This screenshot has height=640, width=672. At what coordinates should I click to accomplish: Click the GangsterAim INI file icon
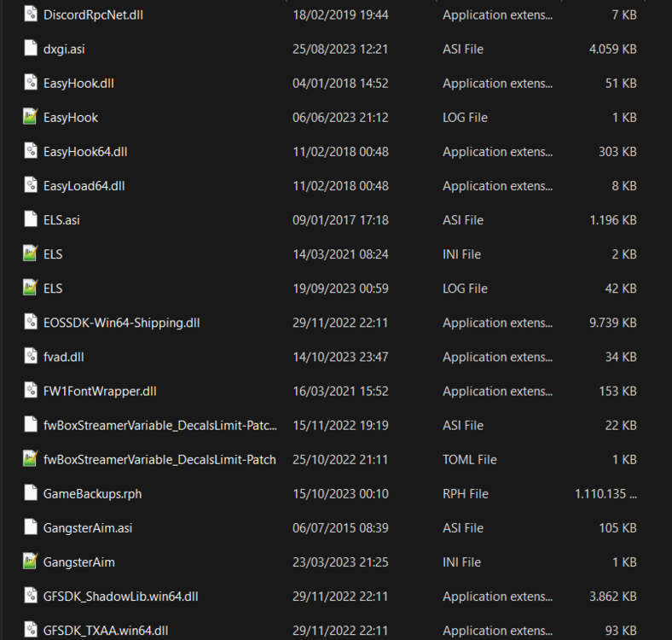tap(31, 561)
